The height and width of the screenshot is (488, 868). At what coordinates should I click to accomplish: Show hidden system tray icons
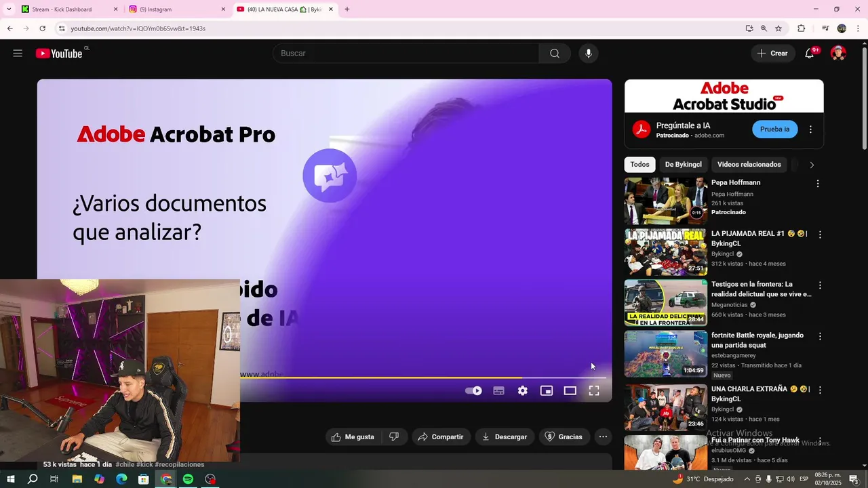747,479
